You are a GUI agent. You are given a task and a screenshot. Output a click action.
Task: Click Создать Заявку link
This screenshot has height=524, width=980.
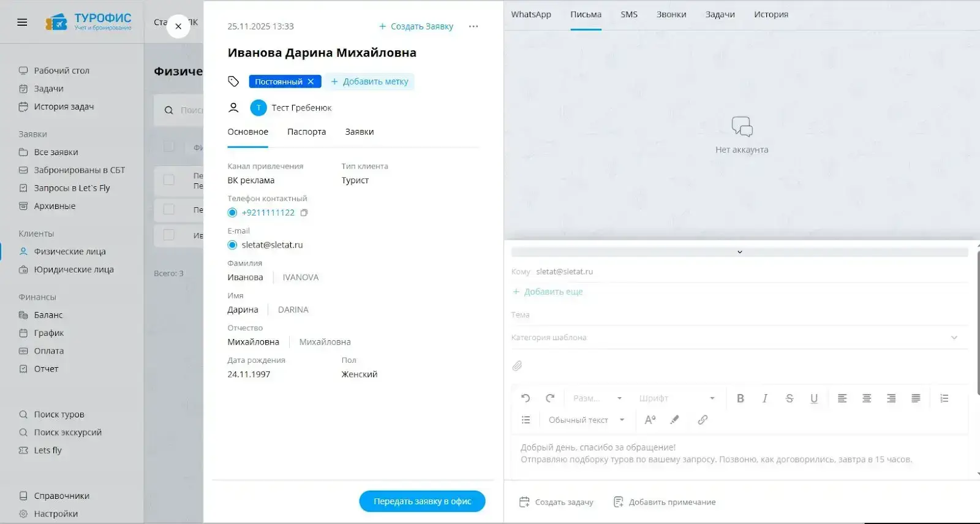(x=416, y=26)
